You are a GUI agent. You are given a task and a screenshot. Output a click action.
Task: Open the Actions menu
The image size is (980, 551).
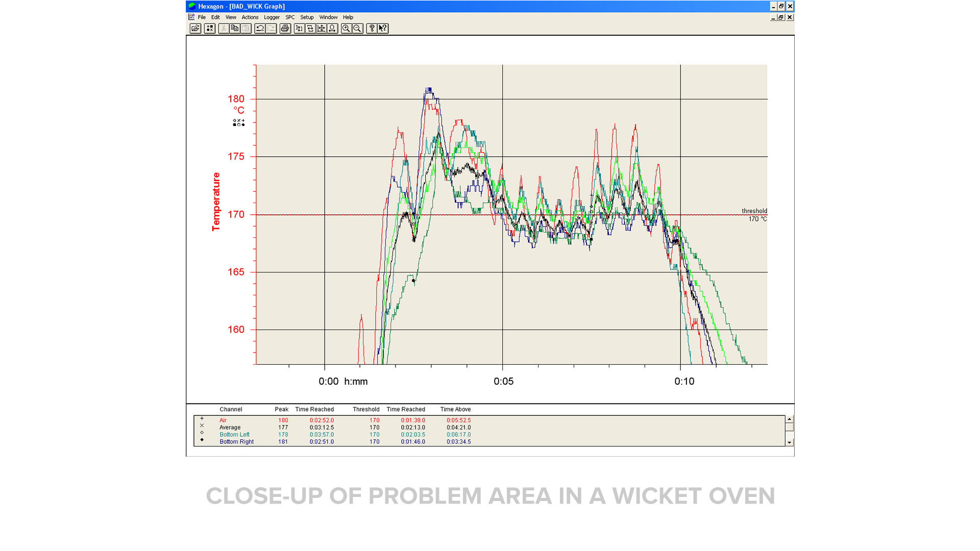250,17
